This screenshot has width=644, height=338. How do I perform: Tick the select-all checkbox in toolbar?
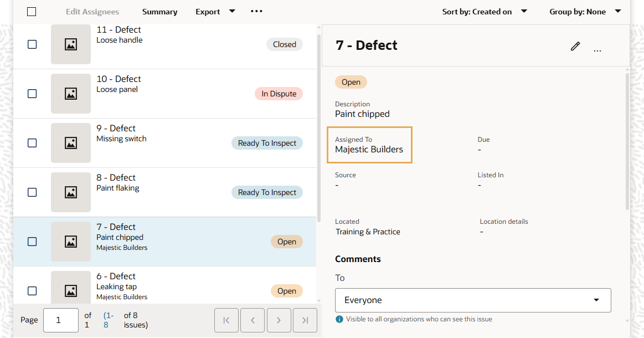(32, 12)
